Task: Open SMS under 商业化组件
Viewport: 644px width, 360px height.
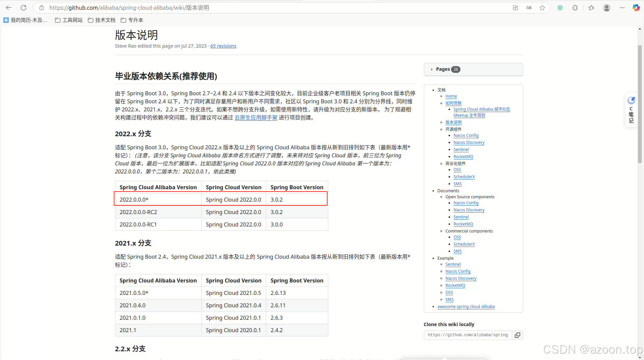Action: [457, 184]
